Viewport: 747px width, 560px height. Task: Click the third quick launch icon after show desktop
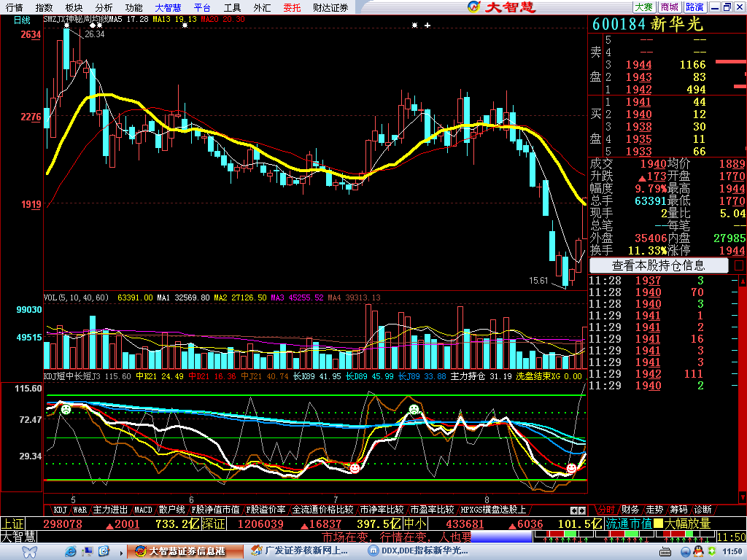pos(104,551)
